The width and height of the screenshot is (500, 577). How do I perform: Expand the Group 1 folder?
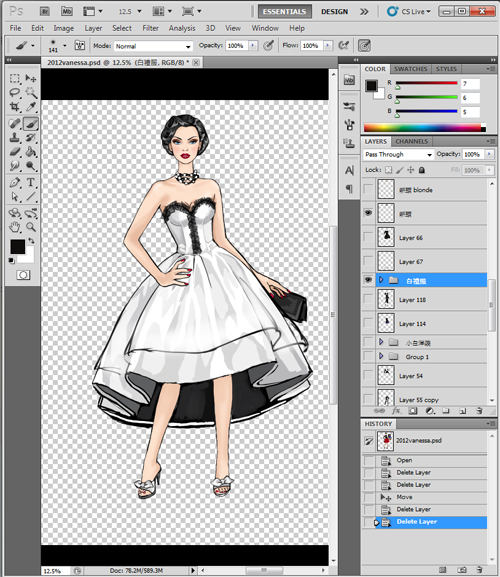(381, 356)
